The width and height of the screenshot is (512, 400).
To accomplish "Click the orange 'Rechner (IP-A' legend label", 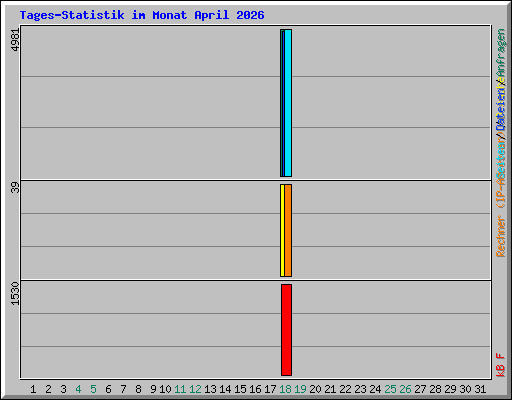I will 501,215.
